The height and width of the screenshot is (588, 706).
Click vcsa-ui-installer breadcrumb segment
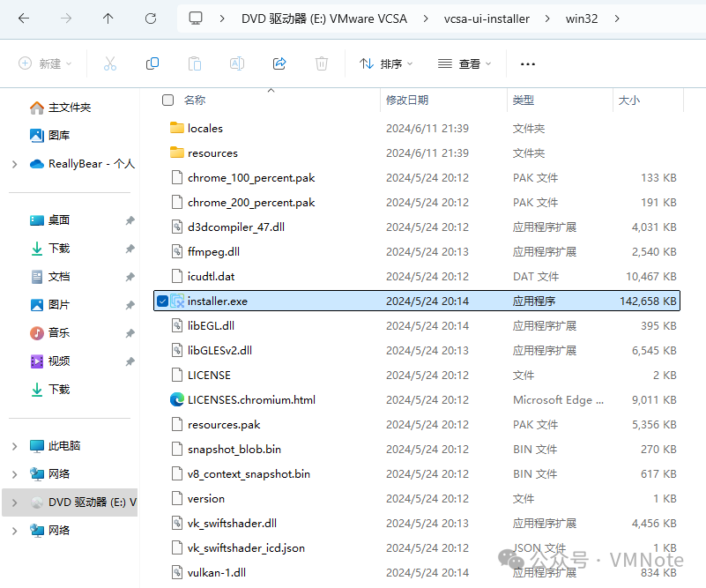click(487, 19)
